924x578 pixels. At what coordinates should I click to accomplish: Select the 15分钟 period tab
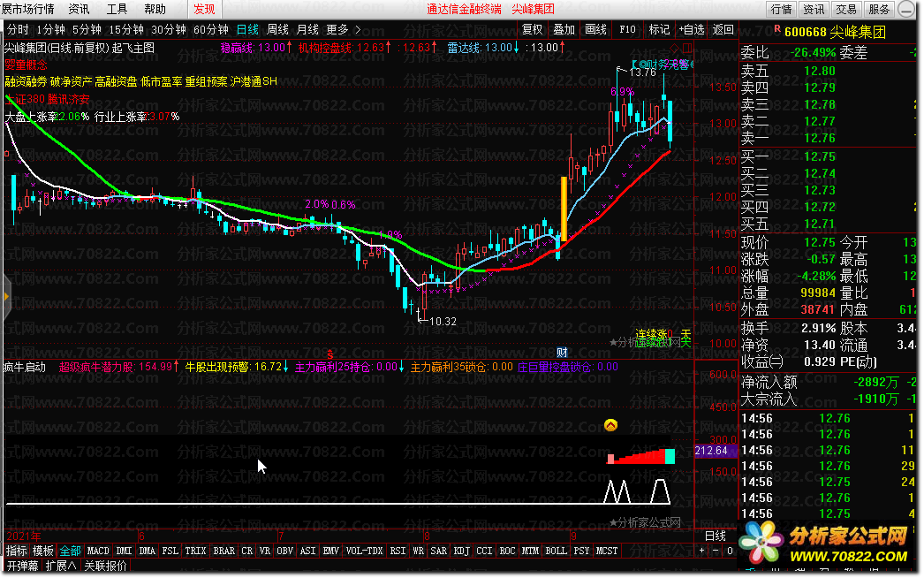(x=126, y=29)
